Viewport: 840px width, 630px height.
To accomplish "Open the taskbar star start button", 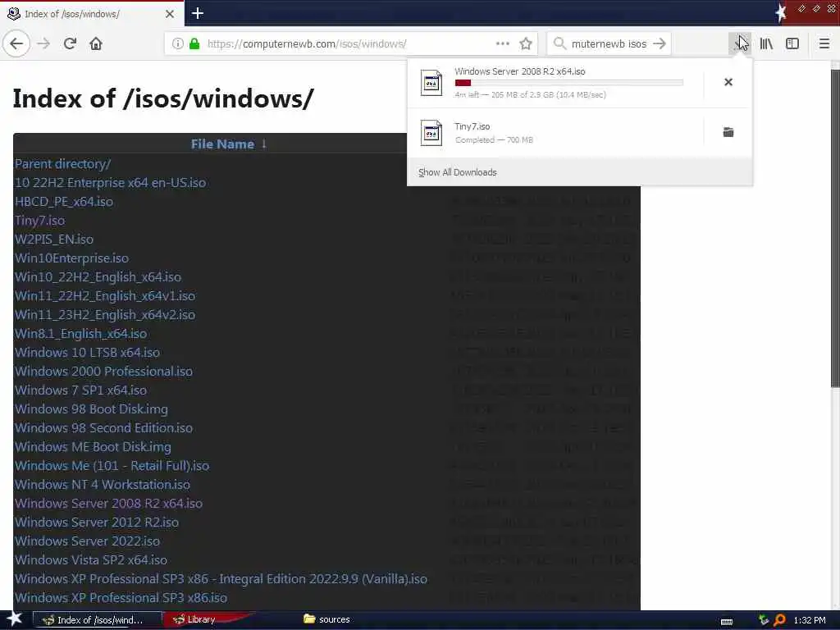I will pos(14,619).
